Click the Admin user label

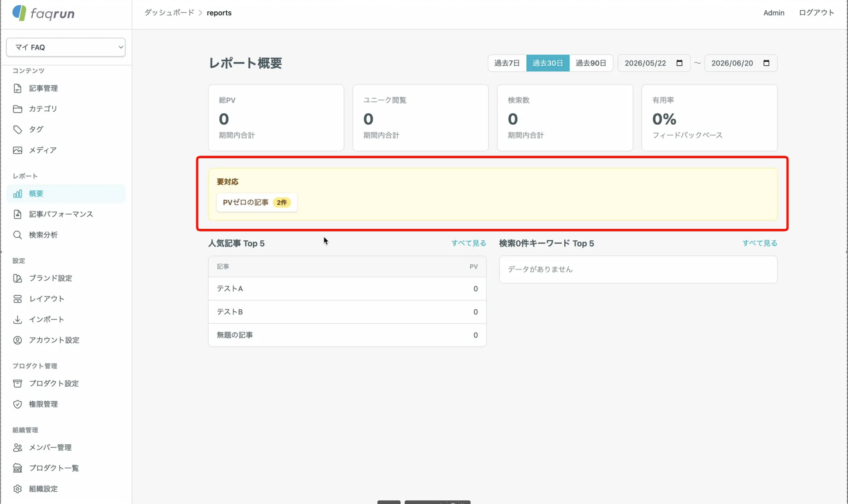774,13
